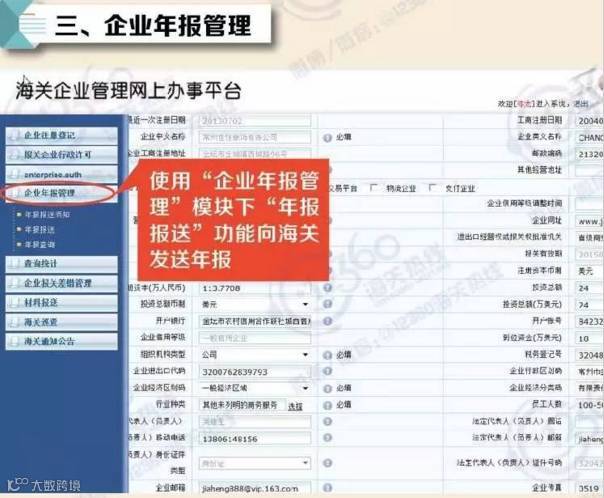This screenshot has height=498, width=604.
Task: Open 企业经济区划码 dropdown showing 一般经济区域
Action: coord(255,388)
